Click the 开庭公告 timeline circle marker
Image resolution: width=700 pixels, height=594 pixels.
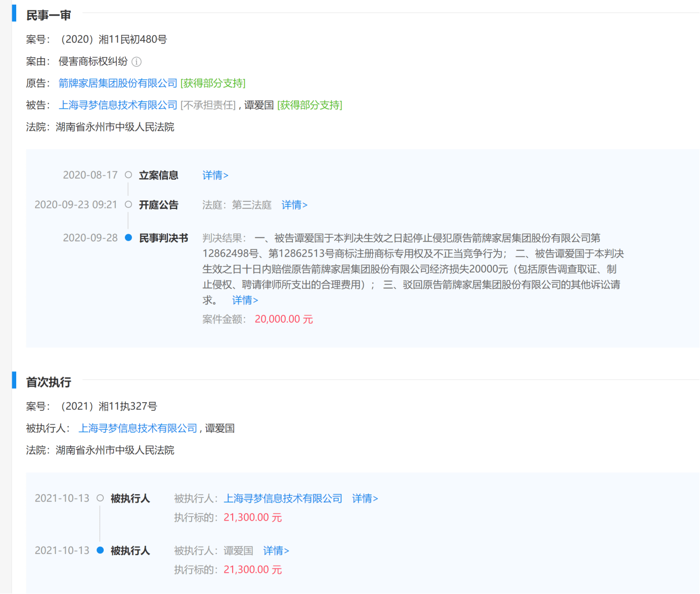[x=128, y=205]
